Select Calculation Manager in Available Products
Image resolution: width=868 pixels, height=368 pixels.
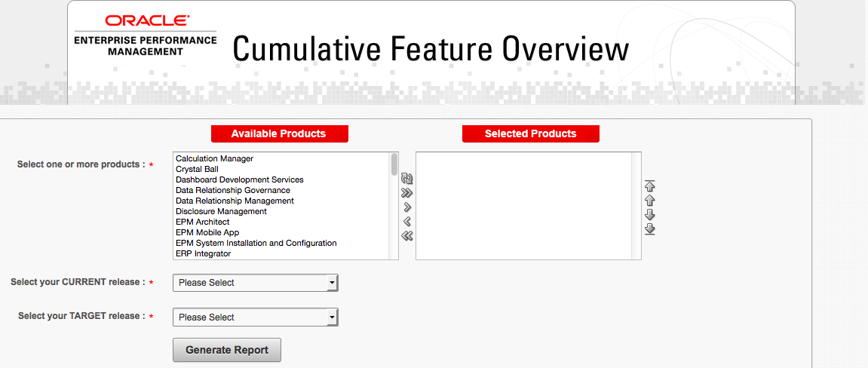click(214, 159)
